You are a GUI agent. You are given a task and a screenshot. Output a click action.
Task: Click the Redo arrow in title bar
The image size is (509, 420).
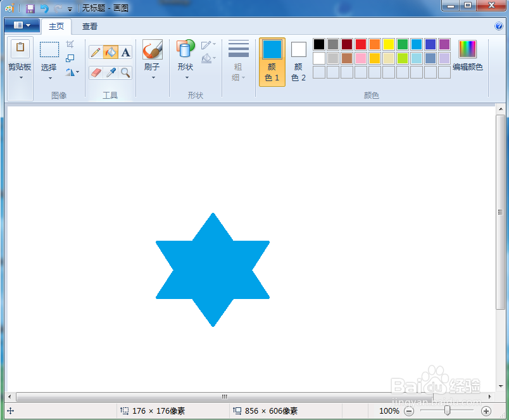pos(58,9)
